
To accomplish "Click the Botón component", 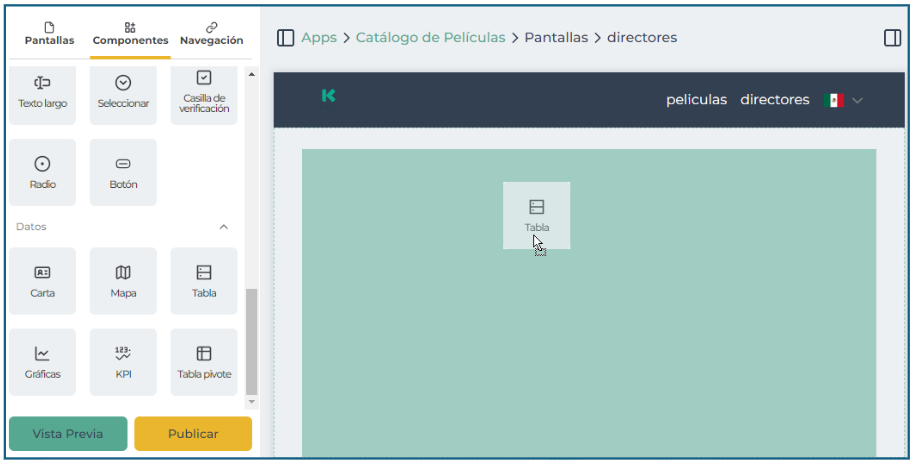I will [123, 172].
